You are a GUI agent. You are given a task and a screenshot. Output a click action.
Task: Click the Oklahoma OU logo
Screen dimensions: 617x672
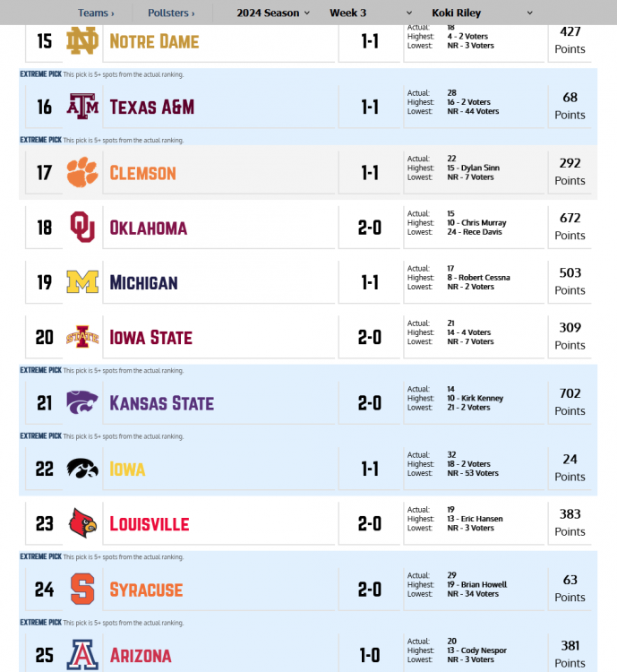coord(83,228)
